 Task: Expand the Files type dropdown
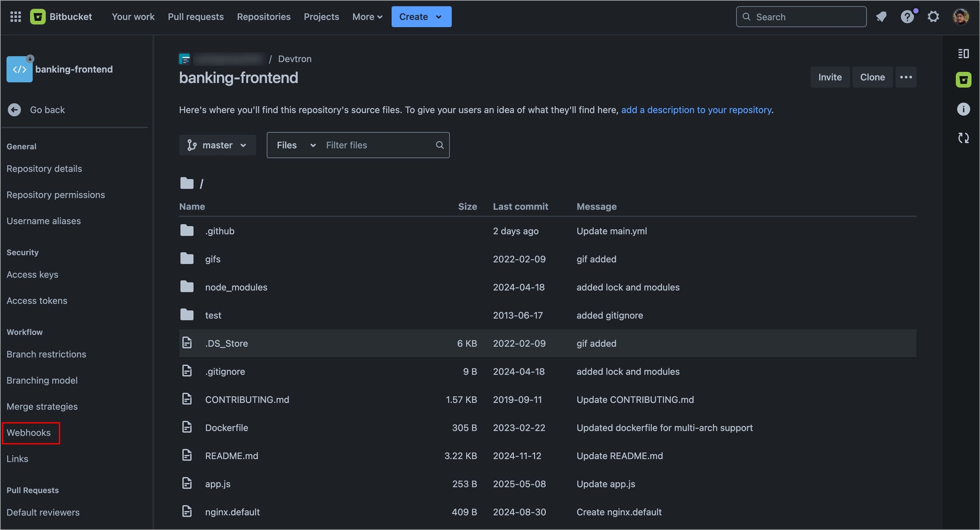click(x=296, y=145)
